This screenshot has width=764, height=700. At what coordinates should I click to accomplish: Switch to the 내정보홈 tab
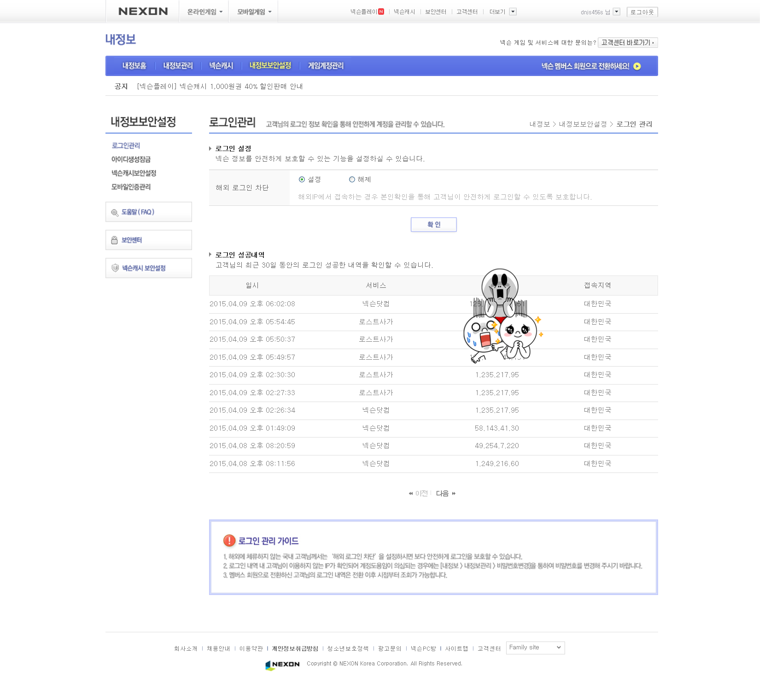[134, 66]
